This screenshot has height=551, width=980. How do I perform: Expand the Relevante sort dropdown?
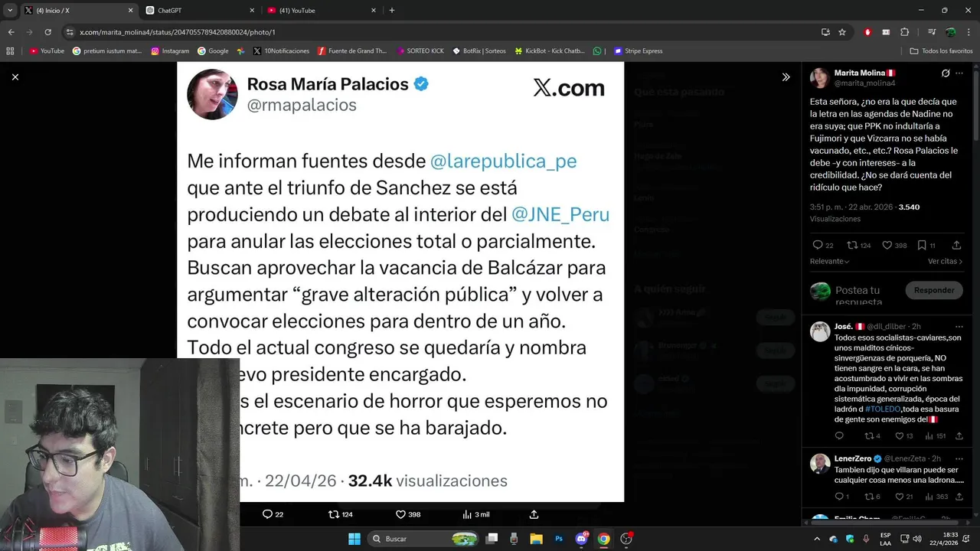pos(830,261)
